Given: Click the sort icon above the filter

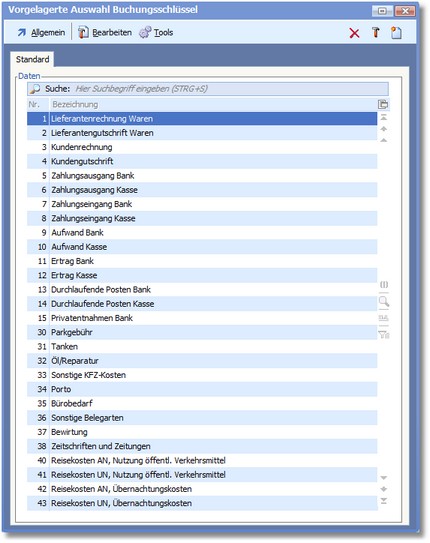Looking at the screenshot, I should 384,318.
